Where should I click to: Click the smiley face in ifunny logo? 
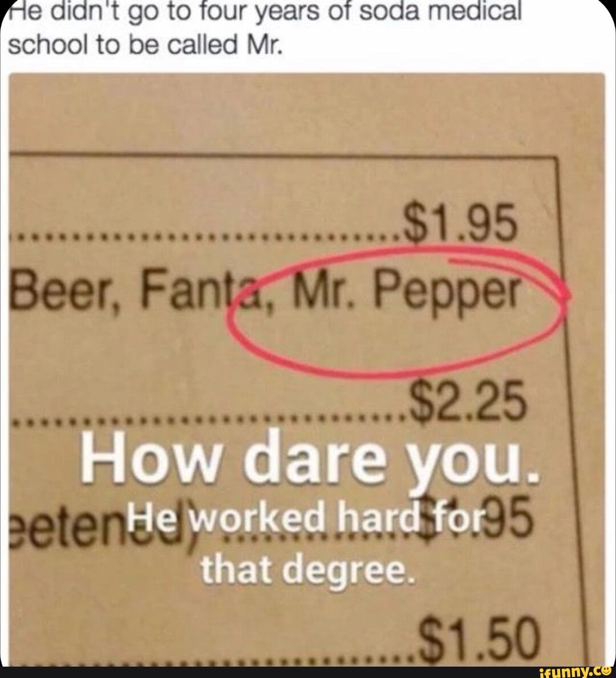pyautogui.click(x=607, y=672)
